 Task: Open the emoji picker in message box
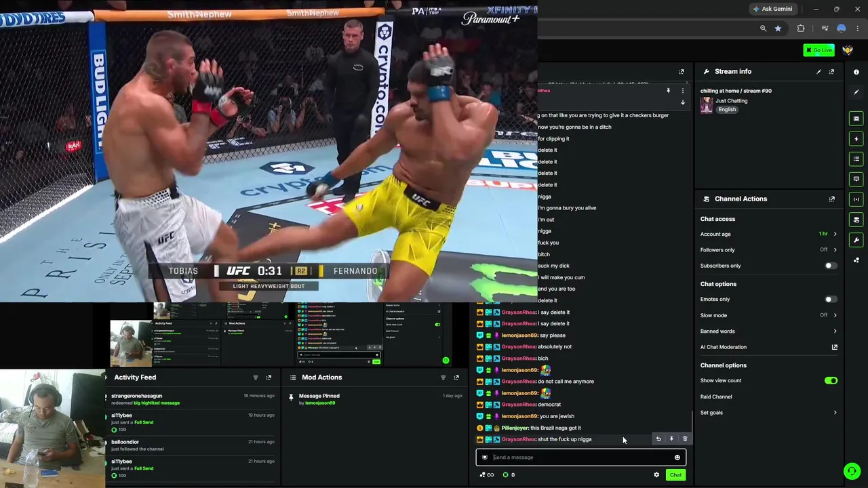[677, 457]
